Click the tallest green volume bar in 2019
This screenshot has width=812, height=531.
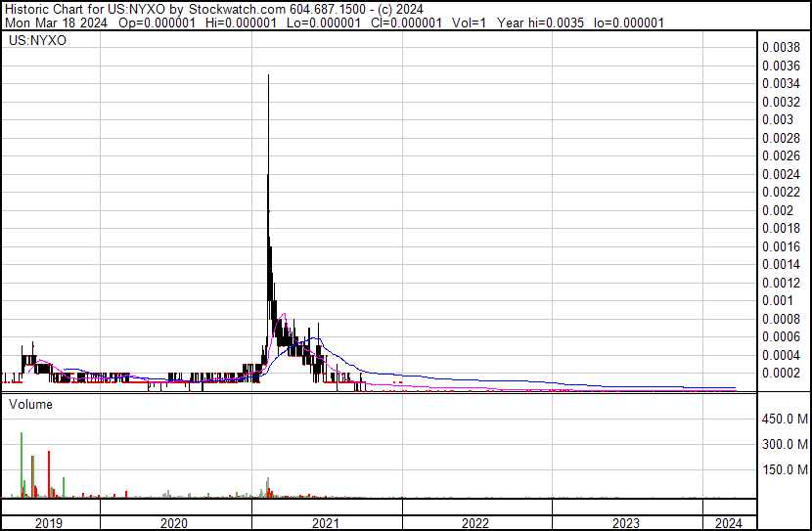point(22,465)
